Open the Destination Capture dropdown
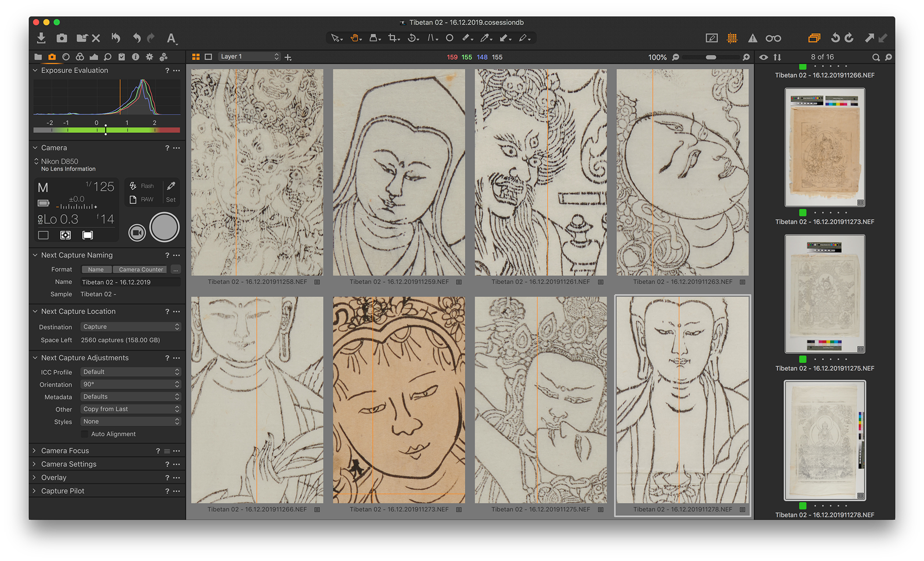The width and height of the screenshot is (924, 561). pyautogui.click(x=130, y=326)
